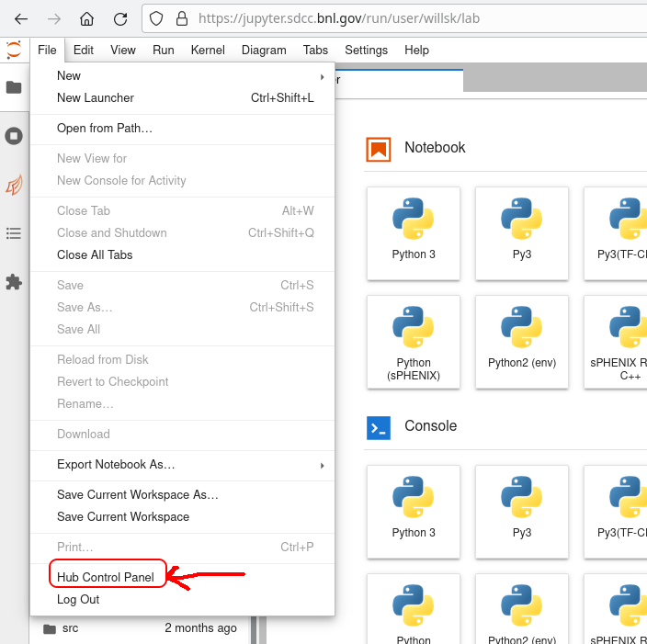Start a Python 3 console

point(414,512)
